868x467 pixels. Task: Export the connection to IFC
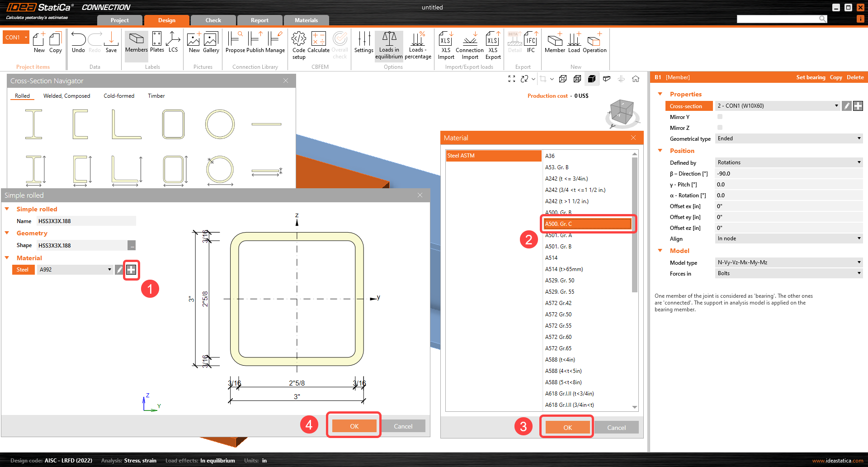click(x=530, y=44)
